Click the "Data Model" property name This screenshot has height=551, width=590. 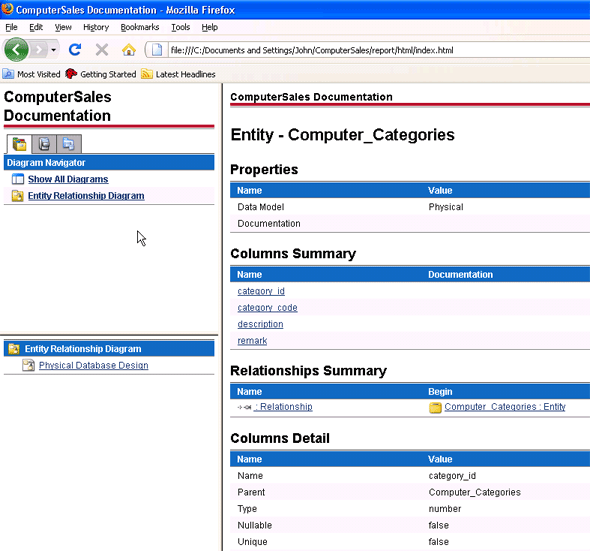(260, 207)
